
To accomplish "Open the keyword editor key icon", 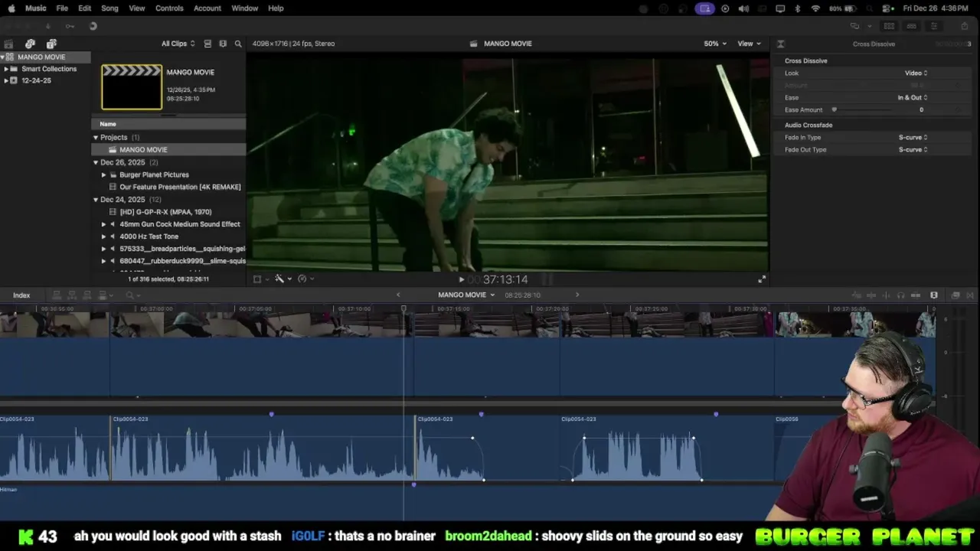I will coord(70,26).
